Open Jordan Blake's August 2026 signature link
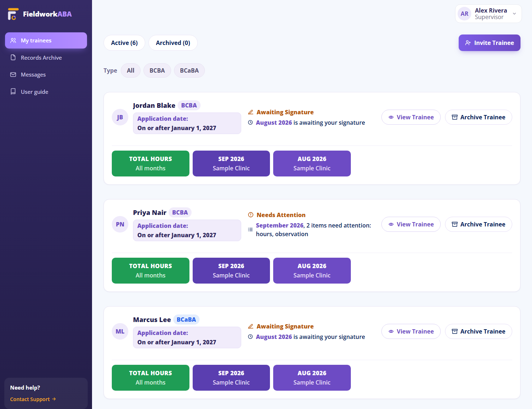Screen dimensions: 532x409 (274, 123)
